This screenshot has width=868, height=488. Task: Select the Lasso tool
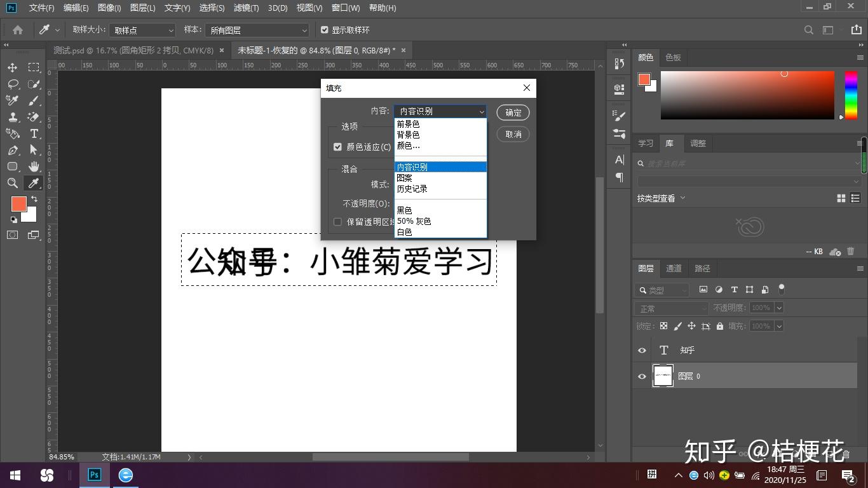click(13, 84)
